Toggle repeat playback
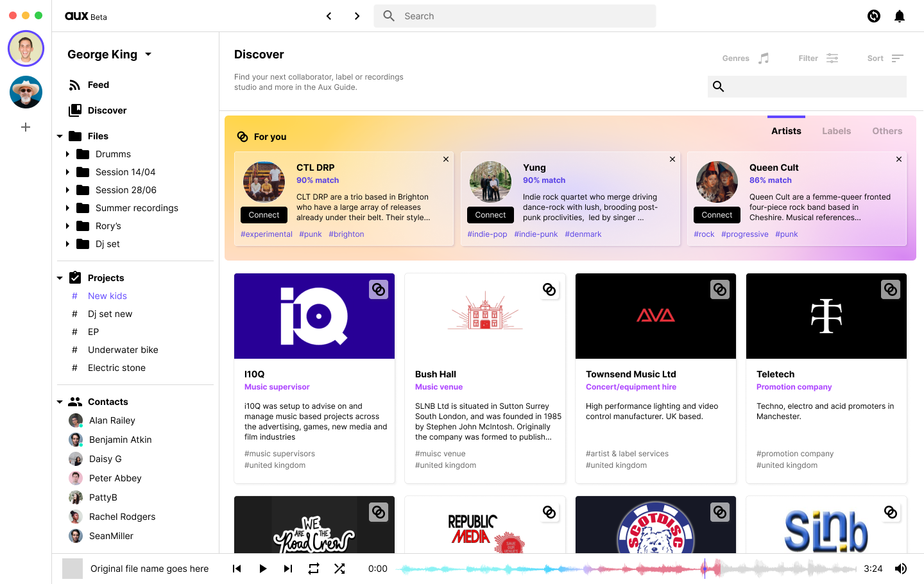The height and width of the screenshot is (584, 924). 314,569
